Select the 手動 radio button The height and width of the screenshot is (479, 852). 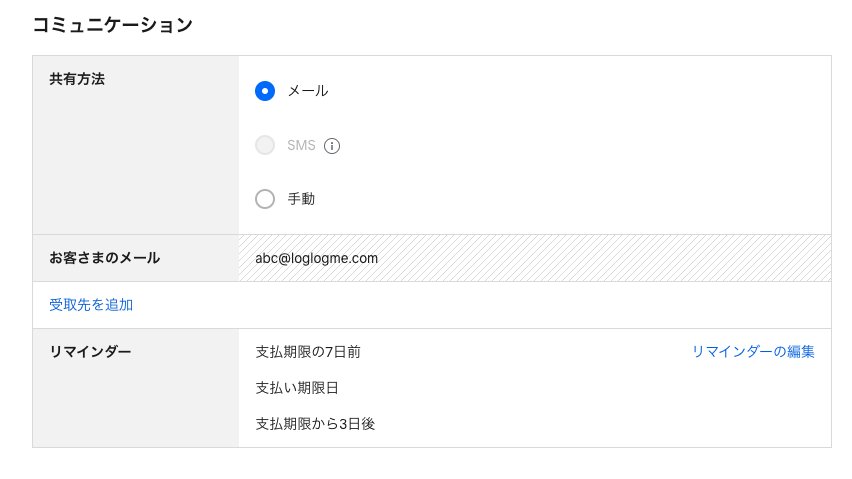click(265, 199)
